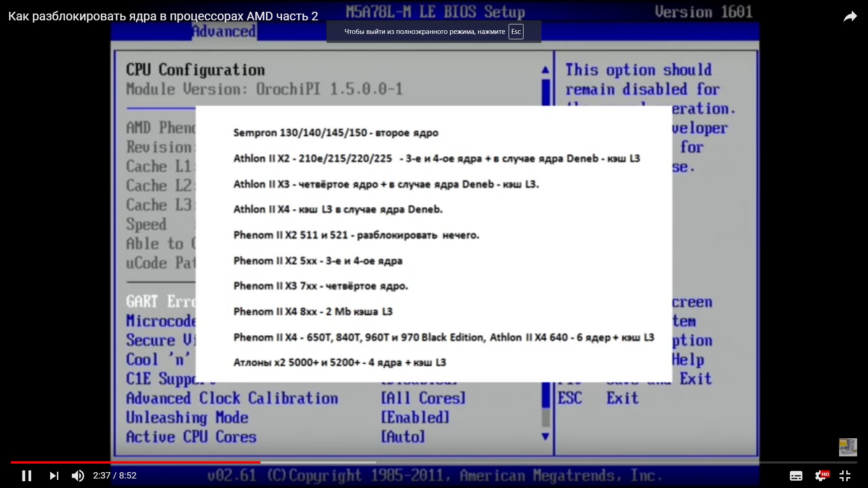868x488 pixels.
Task: Seek along the red video progress bar
Action: (x=136, y=462)
